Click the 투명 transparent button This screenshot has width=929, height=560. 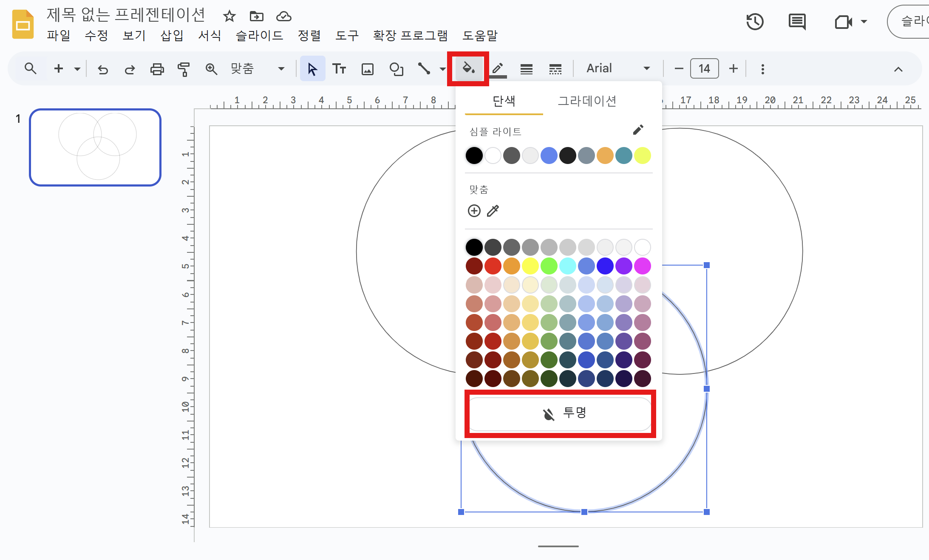pyautogui.click(x=560, y=413)
